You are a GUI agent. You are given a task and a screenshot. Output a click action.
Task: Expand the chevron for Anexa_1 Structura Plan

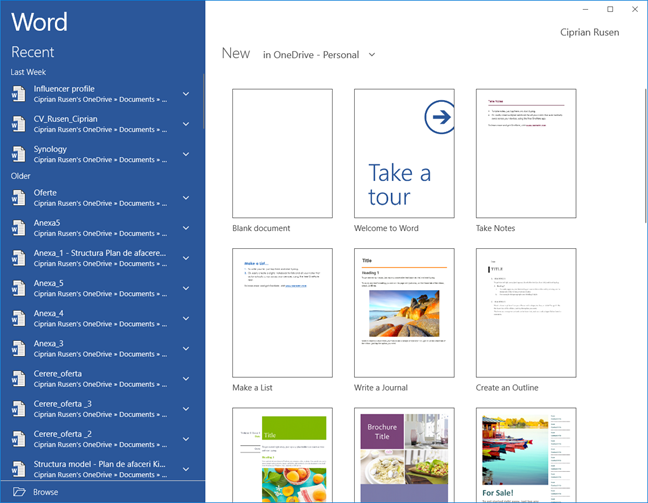[186, 258]
